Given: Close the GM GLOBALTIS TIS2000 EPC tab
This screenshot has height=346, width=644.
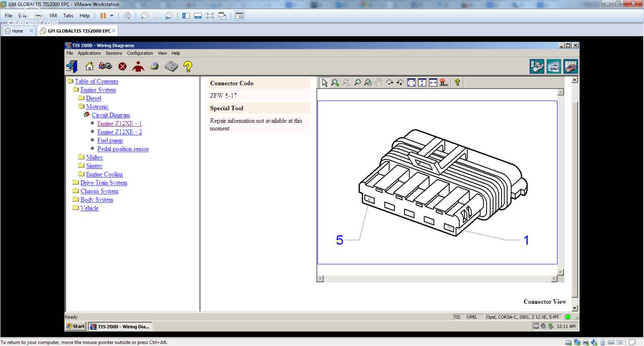Looking at the screenshot, I should [x=113, y=31].
